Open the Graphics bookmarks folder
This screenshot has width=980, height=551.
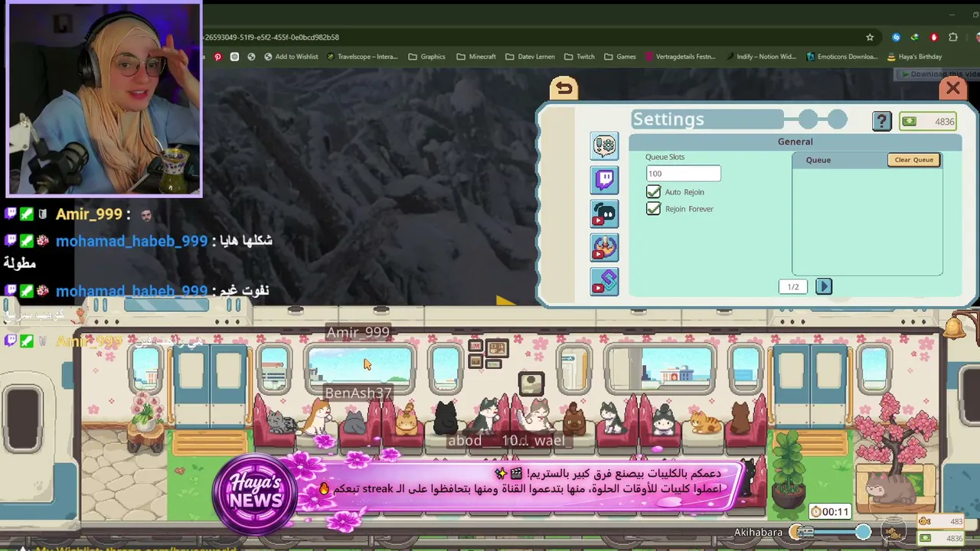[427, 57]
